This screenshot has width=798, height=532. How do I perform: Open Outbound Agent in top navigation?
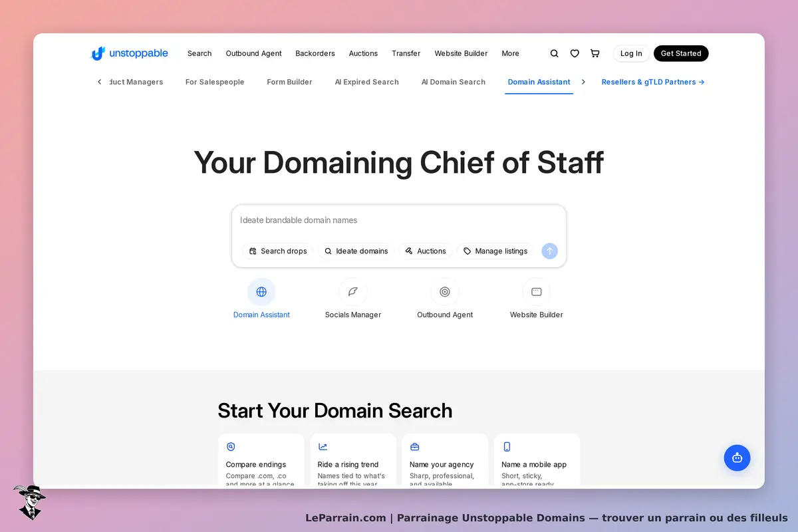[x=253, y=53]
